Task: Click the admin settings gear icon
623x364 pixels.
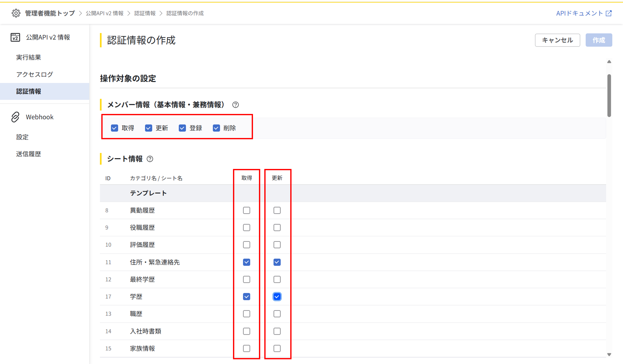Action: coord(16,13)
